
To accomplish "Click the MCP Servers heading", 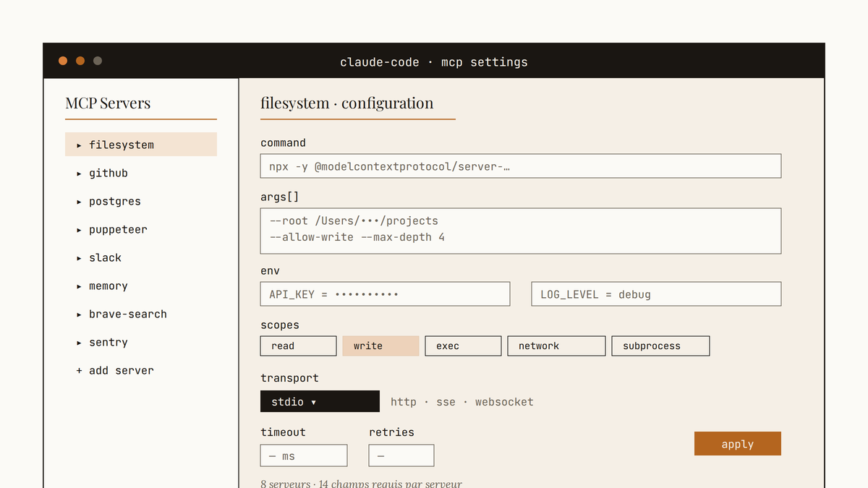I will (x=108, y=103).
